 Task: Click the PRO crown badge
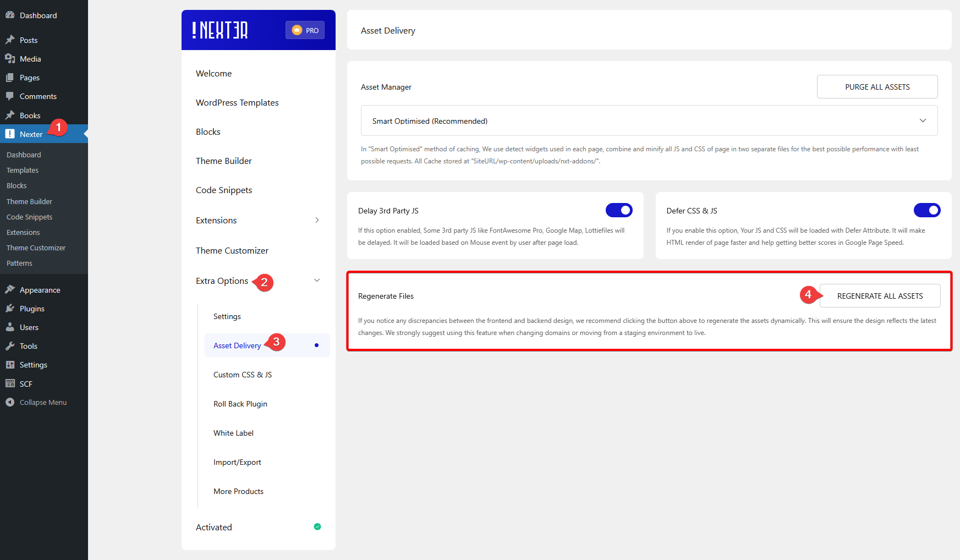pos(304,30)
